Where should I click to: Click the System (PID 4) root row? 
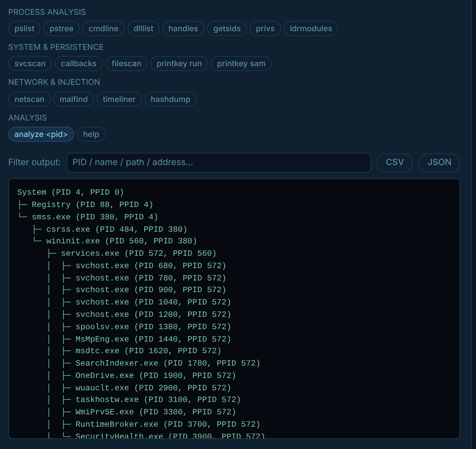tap(70, 192)
